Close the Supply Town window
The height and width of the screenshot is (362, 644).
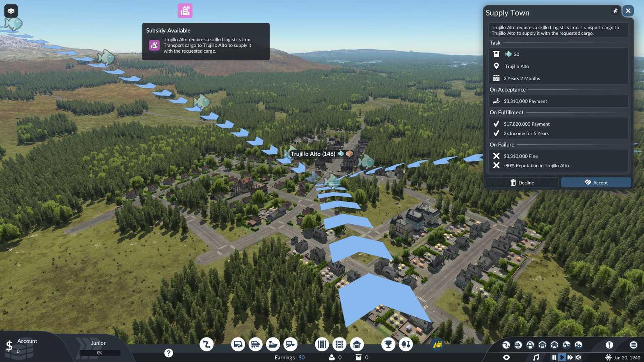628,11
